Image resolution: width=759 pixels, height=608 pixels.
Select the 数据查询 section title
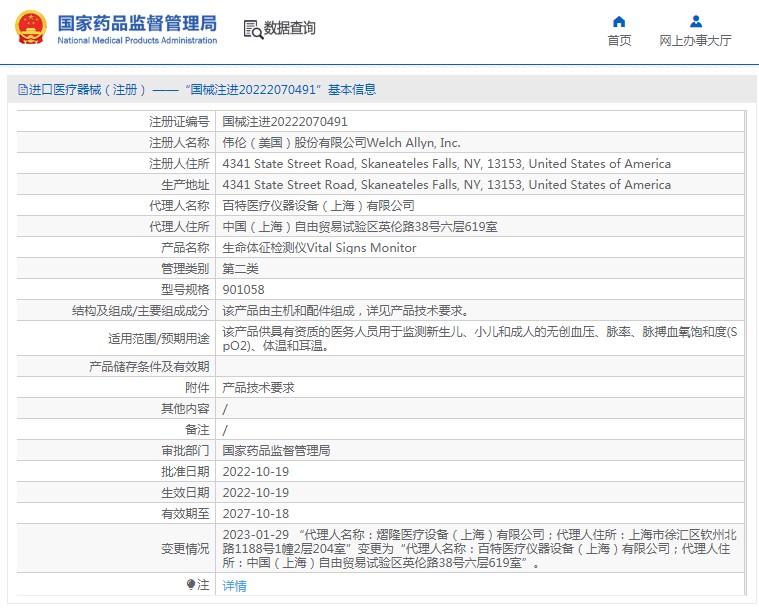[290, 29]
